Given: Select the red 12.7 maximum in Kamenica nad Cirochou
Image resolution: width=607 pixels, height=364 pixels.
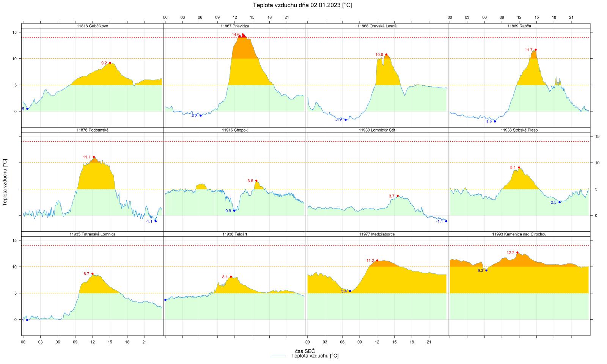Looking at the screenshot, I should 517,253.
